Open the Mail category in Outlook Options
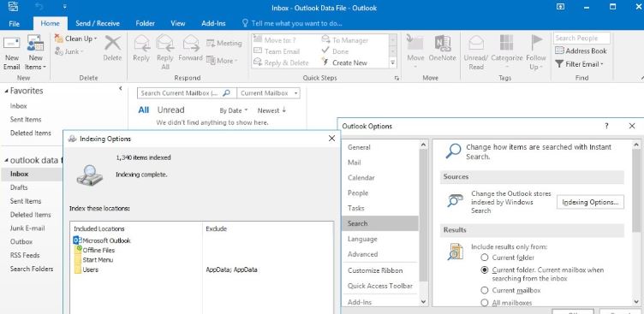 [355, 163]
